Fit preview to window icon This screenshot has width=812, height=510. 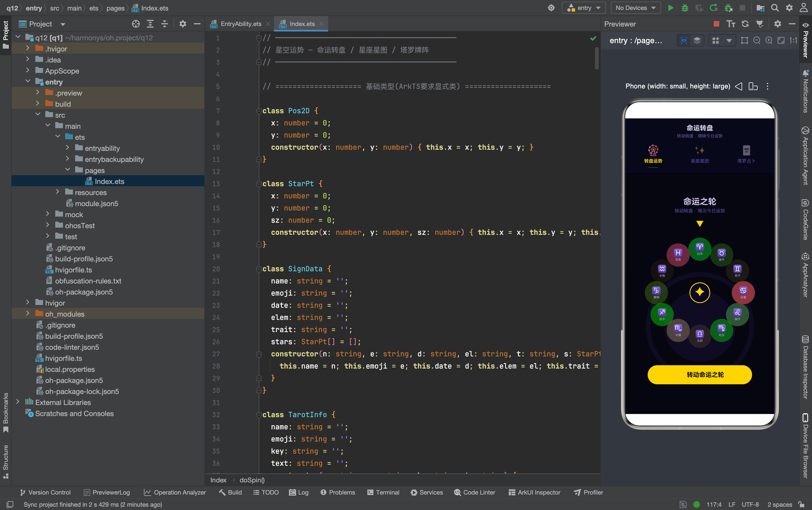coord(781,41)
